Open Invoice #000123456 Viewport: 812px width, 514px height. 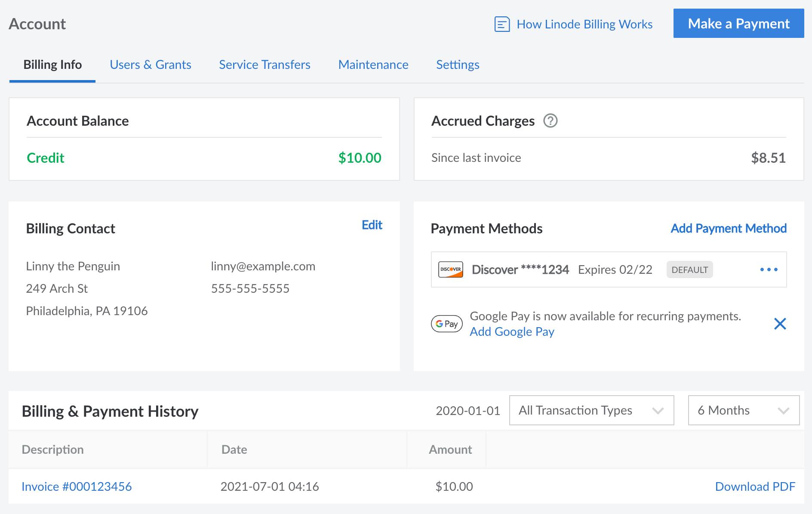[x=77, y=486]
